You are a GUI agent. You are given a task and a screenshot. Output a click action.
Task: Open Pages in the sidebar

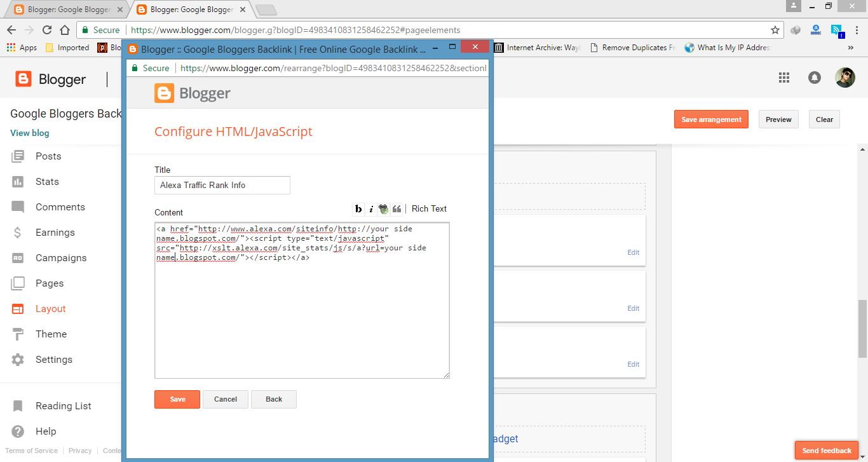[x=50, y=283]
